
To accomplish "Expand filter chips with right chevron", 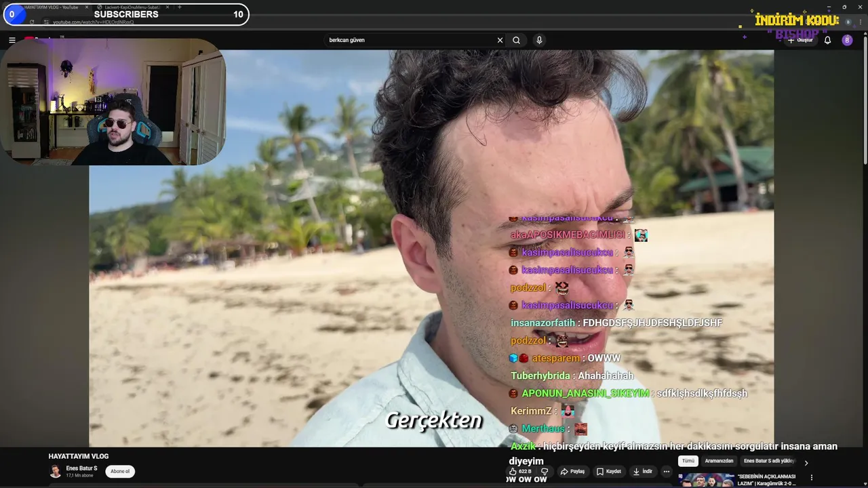I will [806, 463].
